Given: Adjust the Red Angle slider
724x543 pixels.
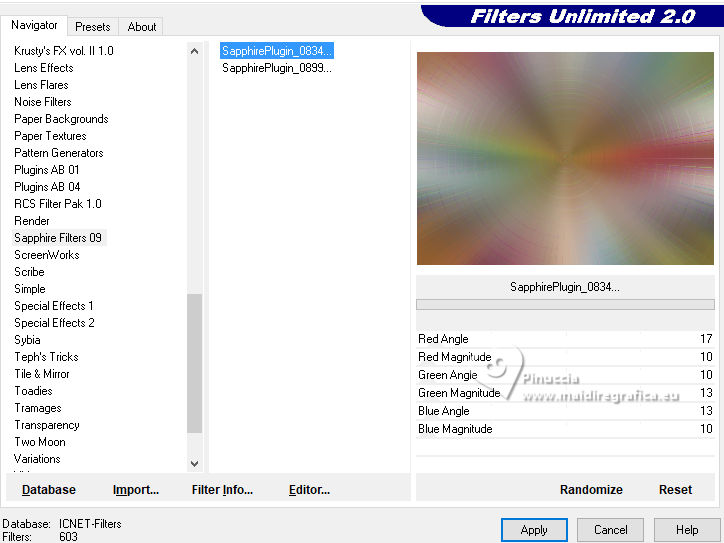Looking at the screenshot, I should point(565,339).
